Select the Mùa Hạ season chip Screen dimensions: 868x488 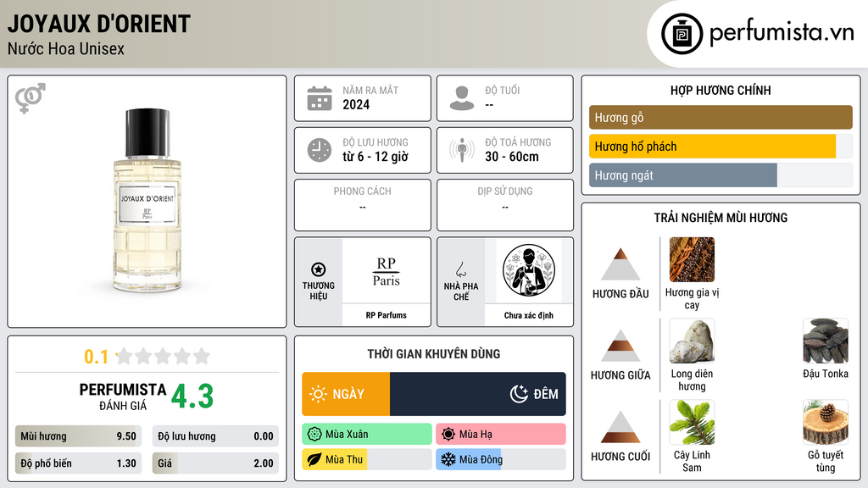click(x=501, y=435)
